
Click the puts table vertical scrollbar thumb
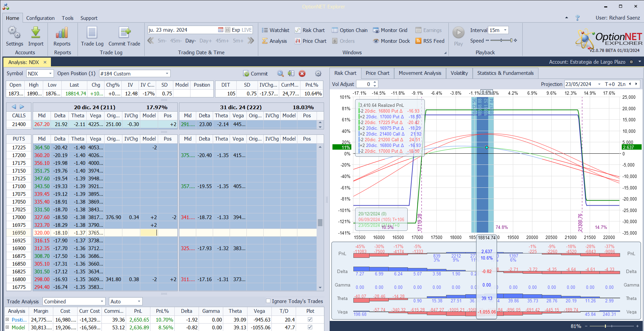tap(320, 222)
